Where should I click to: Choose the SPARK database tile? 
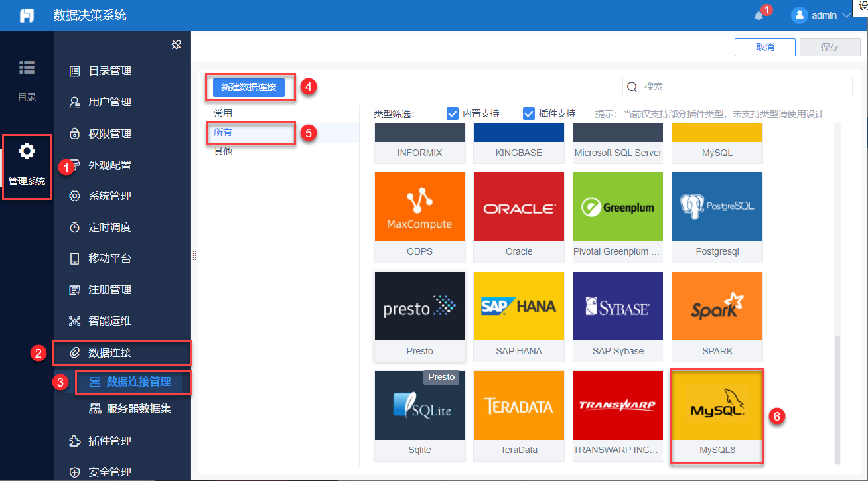click(x=717, y=316)
